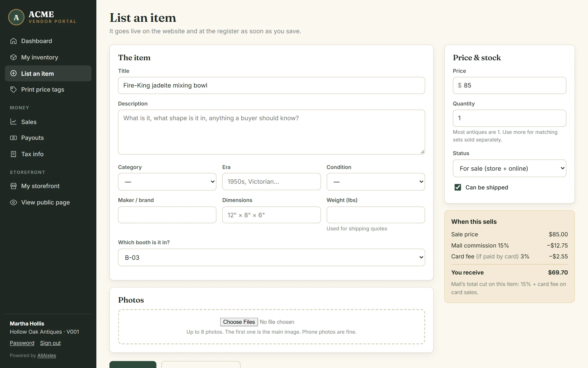588x368 pixels.
Task: Click the Sales chart icon
Action: [x=13, y=122]
